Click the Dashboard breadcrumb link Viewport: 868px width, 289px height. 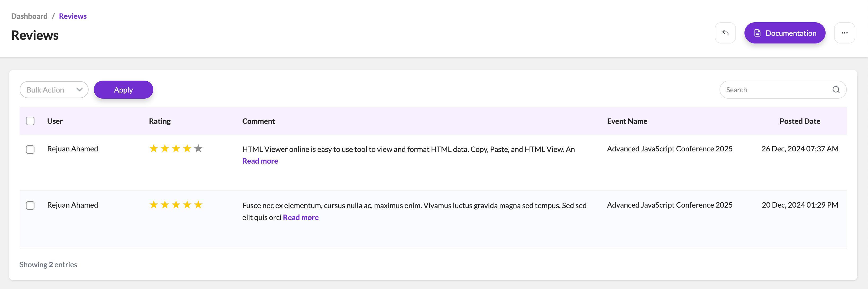(x=29, y=16)
